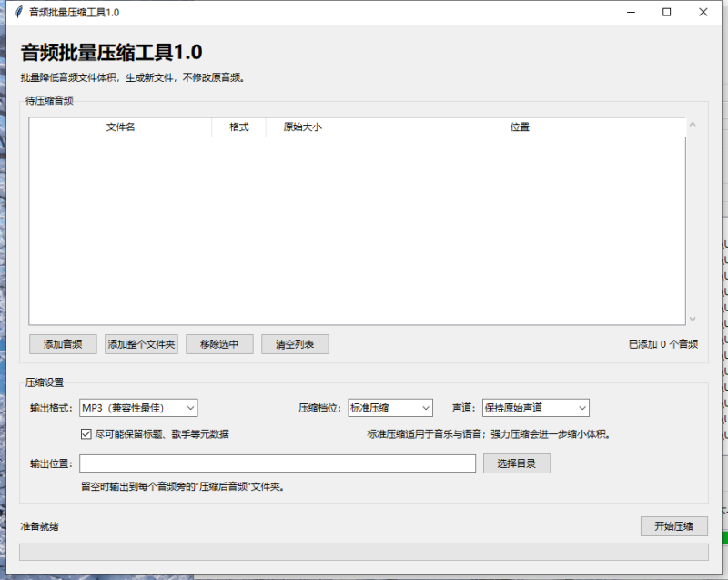Viewport: 728px width, 580px height.
Task: Minimize the window
Action: pyautogui.click(x=631, y=12)
